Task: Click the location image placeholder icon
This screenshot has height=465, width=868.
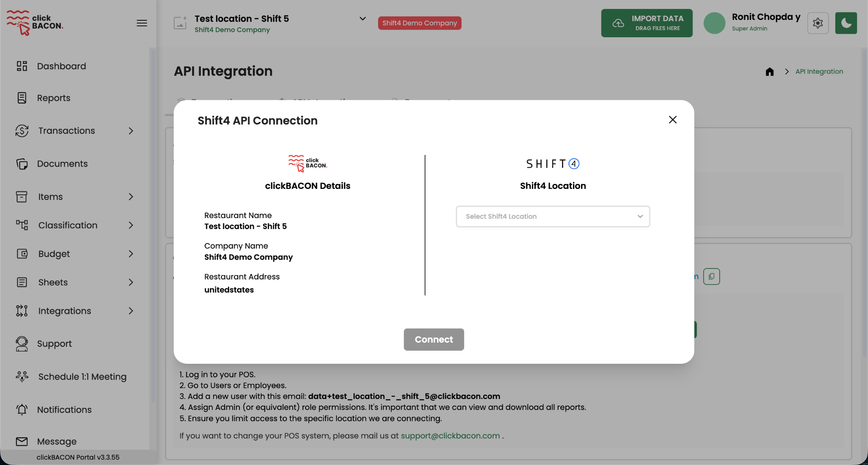Action: click(180, 23)
